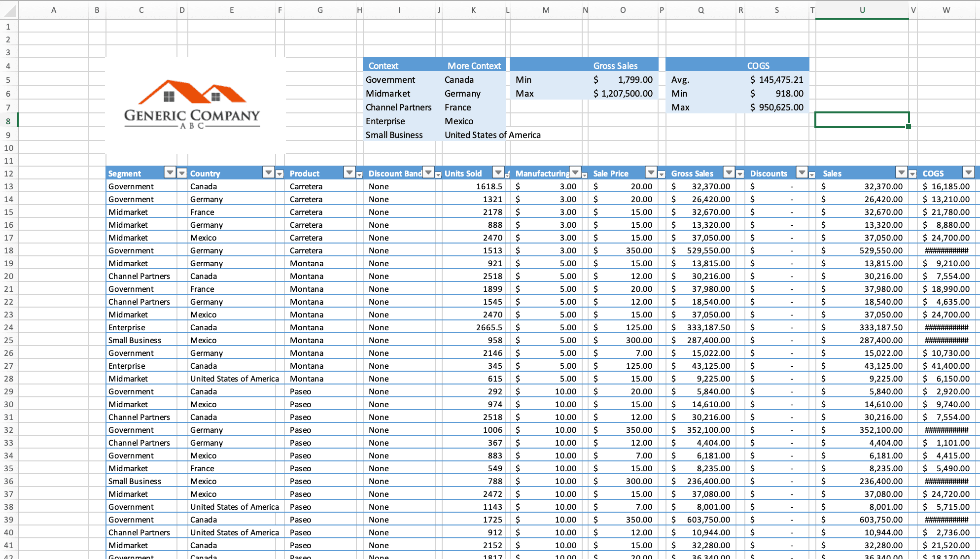Select the Gross Sales Min value 1,799.00
The image size is (980, 559).
click(x=623, y=79)
